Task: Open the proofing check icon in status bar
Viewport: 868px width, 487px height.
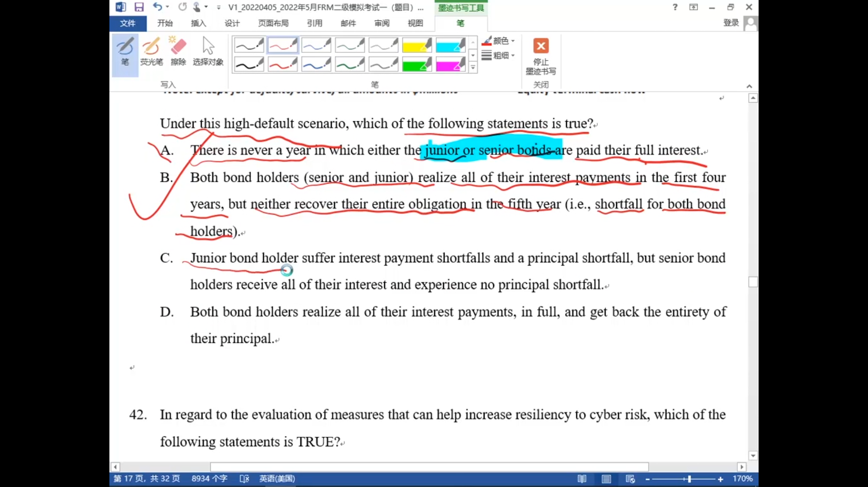Action: (244, 479)
